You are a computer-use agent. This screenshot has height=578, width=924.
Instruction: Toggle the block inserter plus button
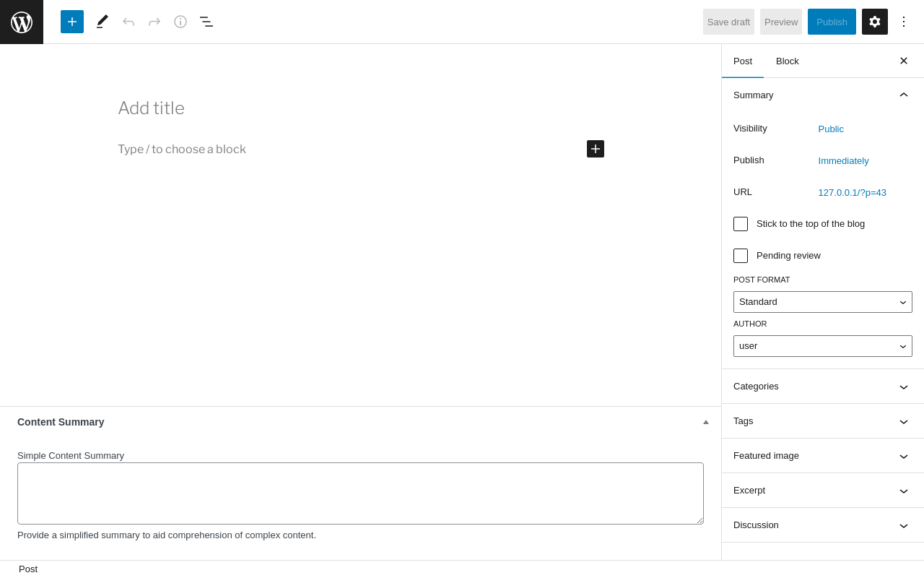[x=72, y=22]
